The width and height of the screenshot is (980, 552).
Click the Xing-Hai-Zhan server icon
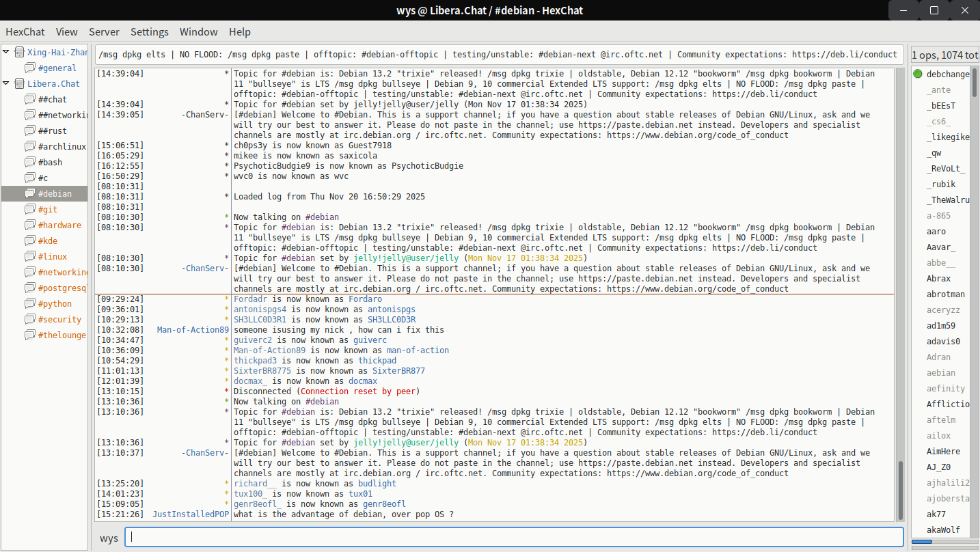pos(19,53)
